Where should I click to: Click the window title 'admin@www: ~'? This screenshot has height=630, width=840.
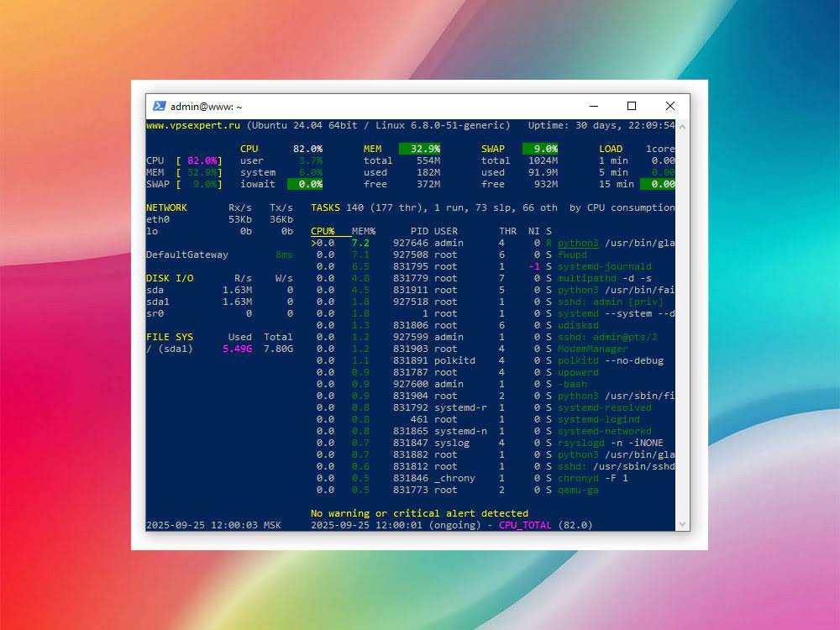(207, 107)
